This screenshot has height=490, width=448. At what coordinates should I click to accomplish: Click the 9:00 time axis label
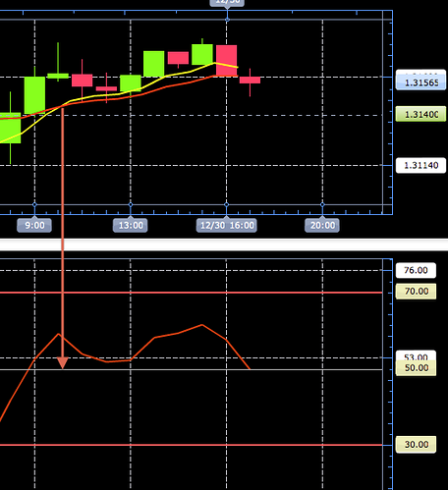point(34,226)
